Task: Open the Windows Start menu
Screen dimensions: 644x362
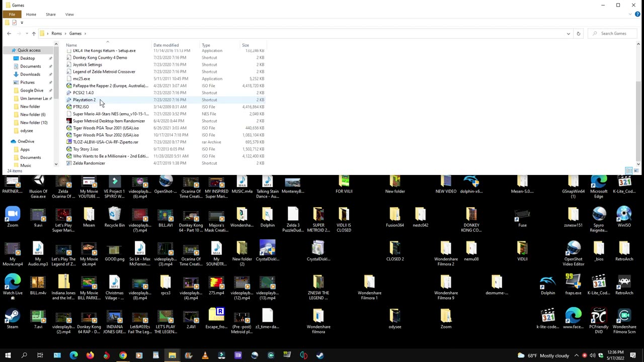Action: pos(8,355)
